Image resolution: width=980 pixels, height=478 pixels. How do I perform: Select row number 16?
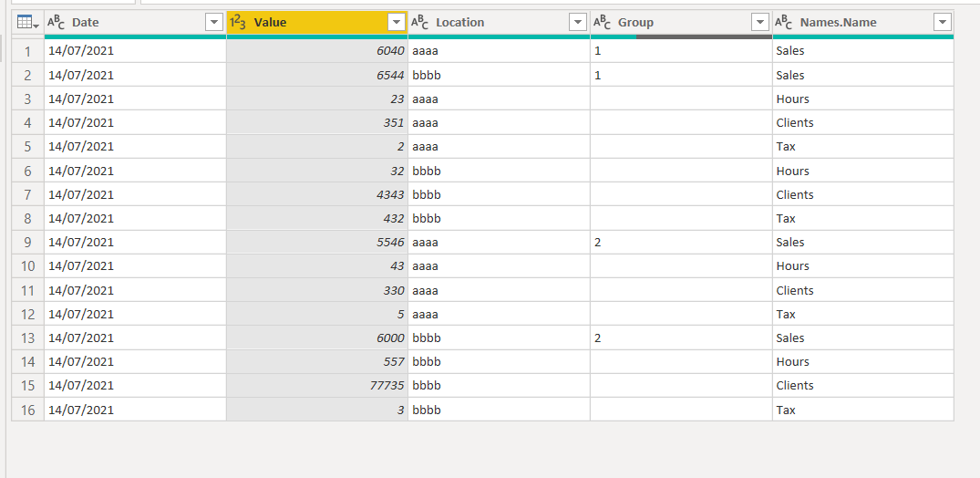(x=27, y=410)
